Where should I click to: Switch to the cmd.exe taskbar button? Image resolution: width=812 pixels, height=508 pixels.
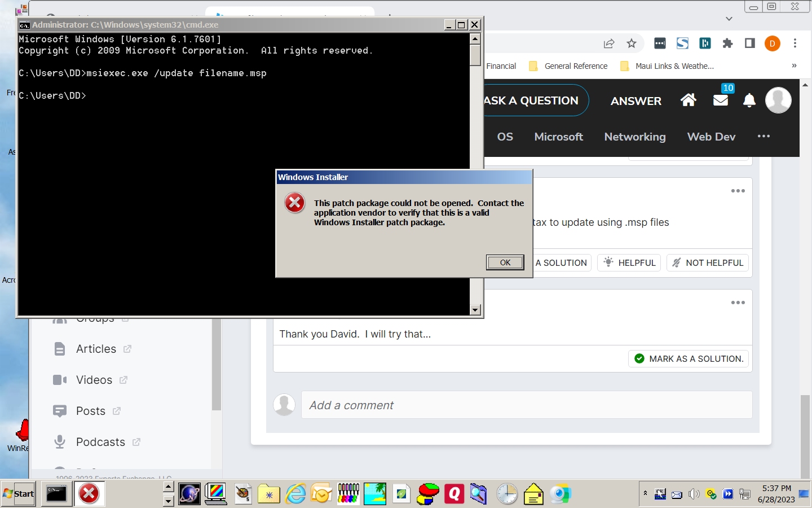point(56,494)
